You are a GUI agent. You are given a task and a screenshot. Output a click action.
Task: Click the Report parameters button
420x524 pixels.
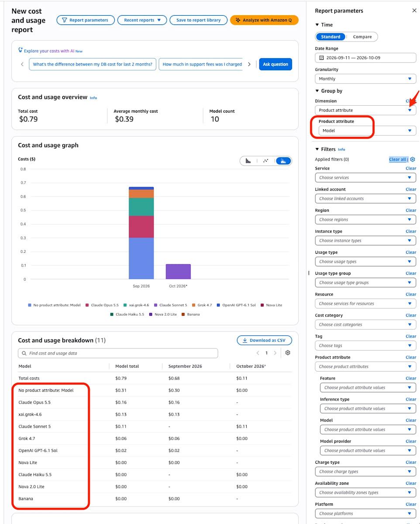(x=86, y=20)
